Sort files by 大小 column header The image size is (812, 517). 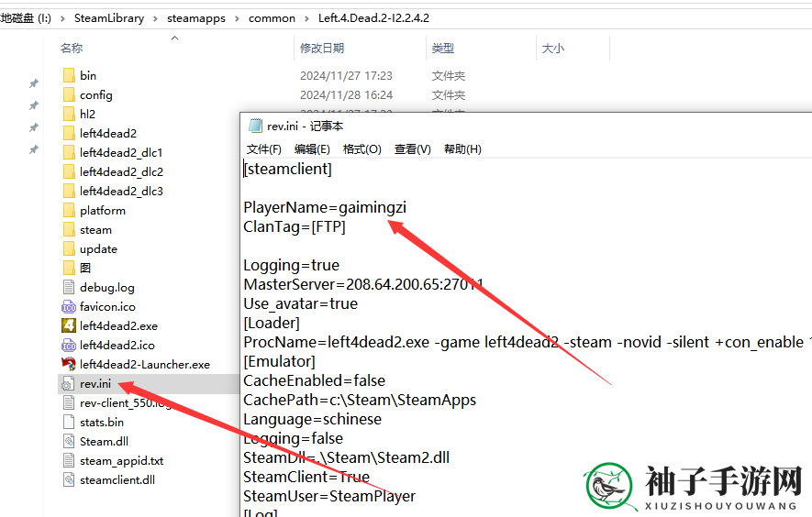click(553, 49)
